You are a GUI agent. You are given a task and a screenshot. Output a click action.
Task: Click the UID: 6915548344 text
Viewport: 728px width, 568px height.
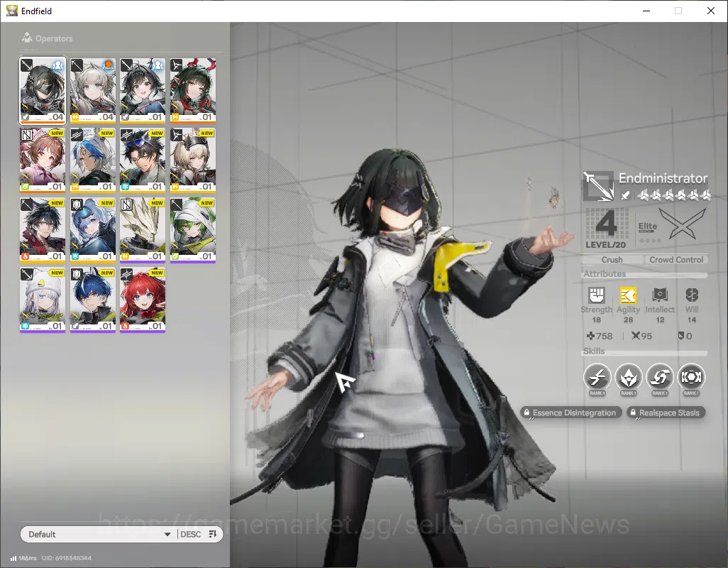(x=67, y=558)
